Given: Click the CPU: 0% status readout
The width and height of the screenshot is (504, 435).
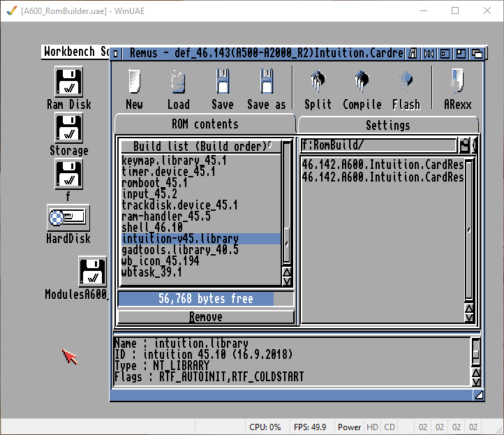Looking at the screenshot, I should pos(265,427).
